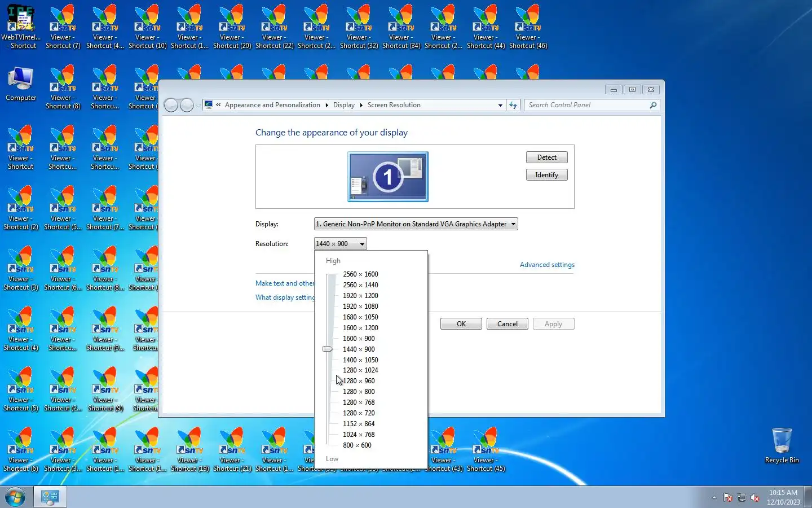The width and height of the screenshot is (812, 508).
Task: Navigate to Display breadcrumb
Action: coord(343,105)
